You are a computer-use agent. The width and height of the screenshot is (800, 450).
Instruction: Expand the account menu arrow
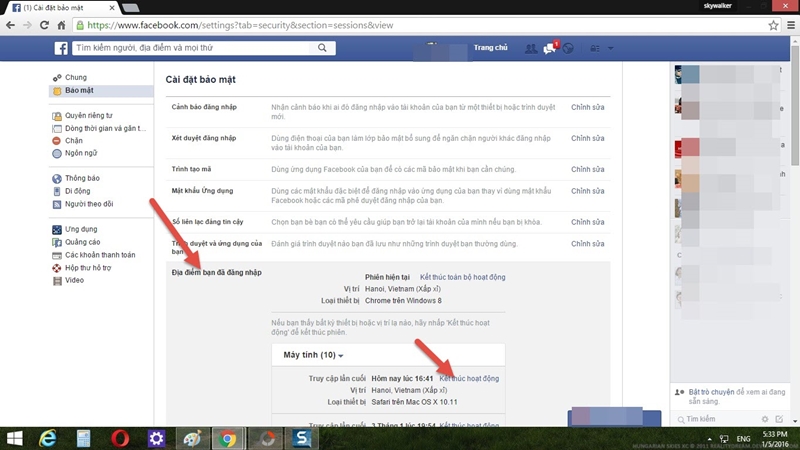(x=610, y=48)
